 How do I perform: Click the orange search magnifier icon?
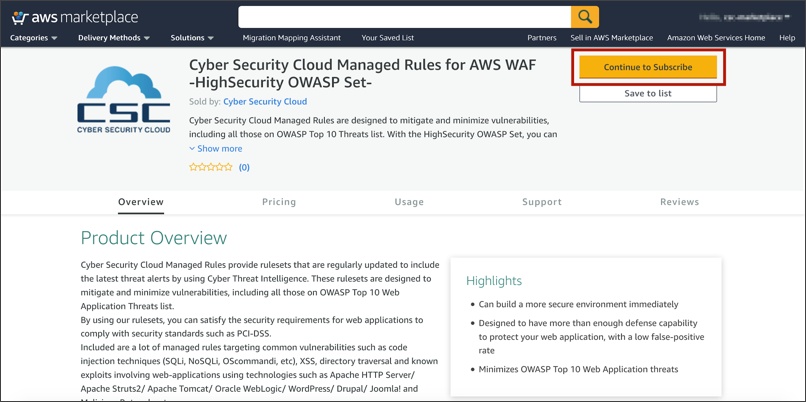[585, 16]
